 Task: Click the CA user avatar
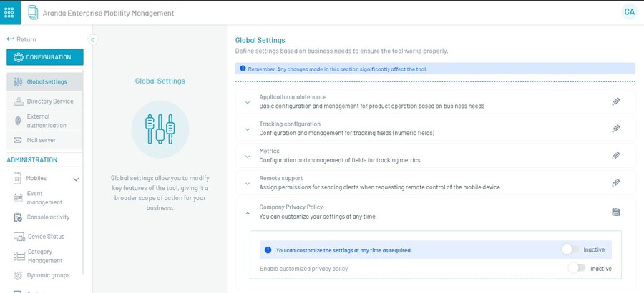[629, 12]
